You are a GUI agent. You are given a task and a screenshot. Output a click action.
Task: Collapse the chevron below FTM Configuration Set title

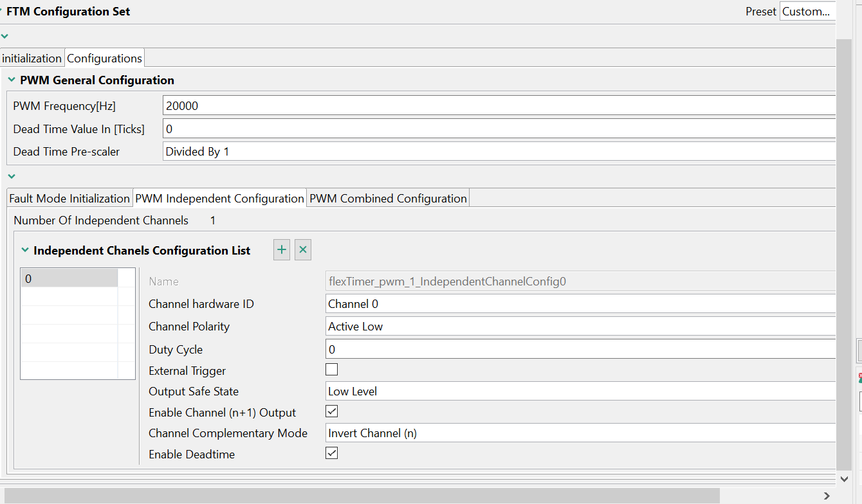[x=5, y=36]
